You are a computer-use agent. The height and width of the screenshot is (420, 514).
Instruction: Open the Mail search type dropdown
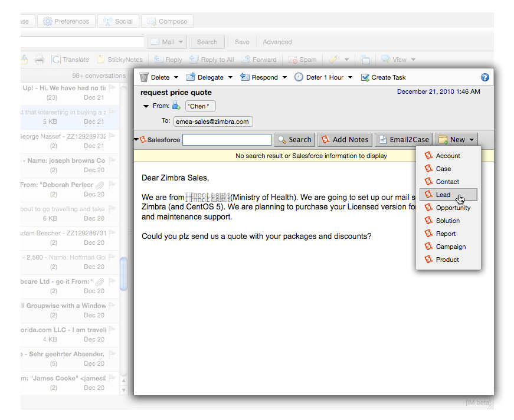point(167,42)
